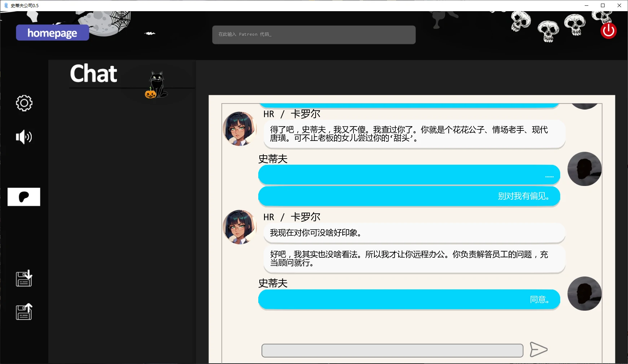Click the chat message input box
The width and height of the screenshot is (628, 364).
(392, 350)
